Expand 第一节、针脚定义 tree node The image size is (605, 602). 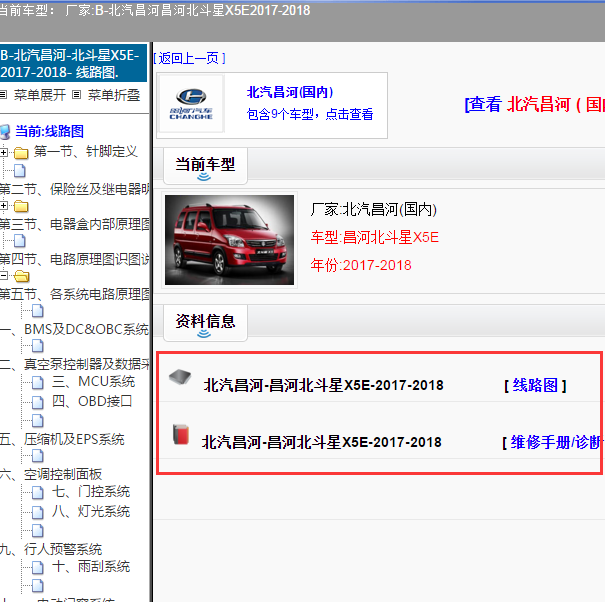(x=4, y=152)
